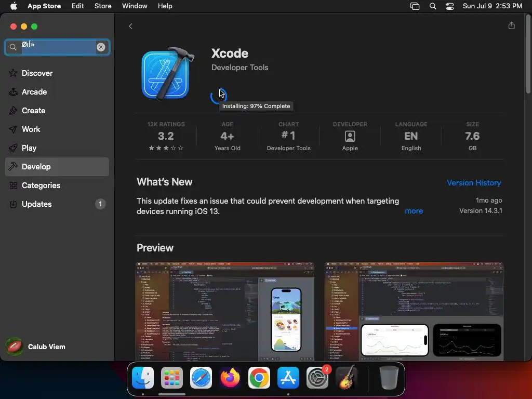Browse Categories in the sidebar
Image resolution: width=532 pixels, height=399 pixels.
pyautogui.click(x=57, y=185)
